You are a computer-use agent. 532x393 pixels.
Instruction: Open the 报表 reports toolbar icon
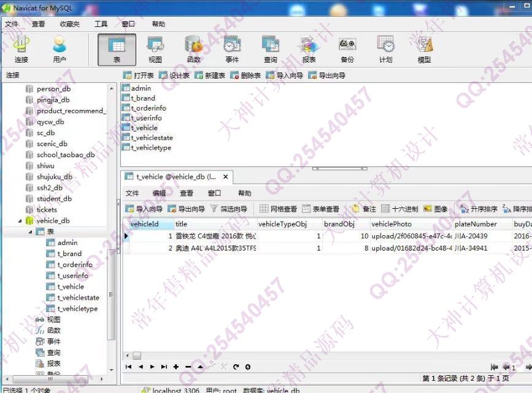click(x=309, y=50)
